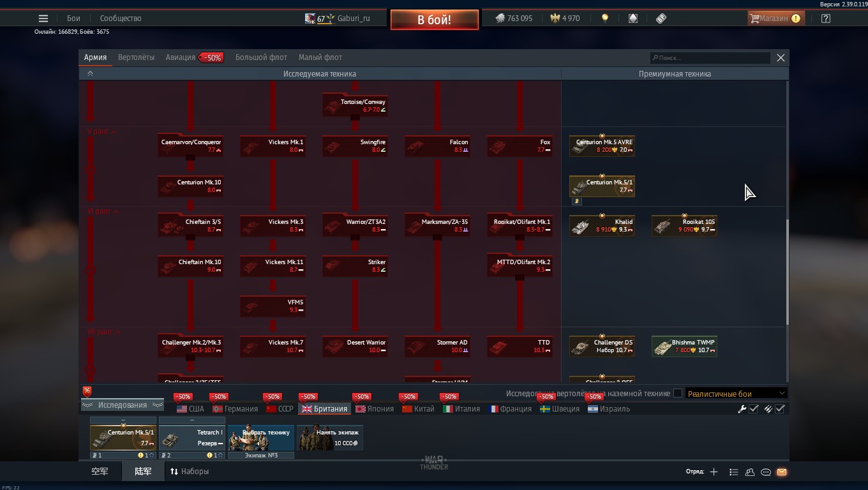Click Выбрать технику for crew 3
The height and width of the screenshot is (490, 868).
pyautogui.click(x=260, y=438)
